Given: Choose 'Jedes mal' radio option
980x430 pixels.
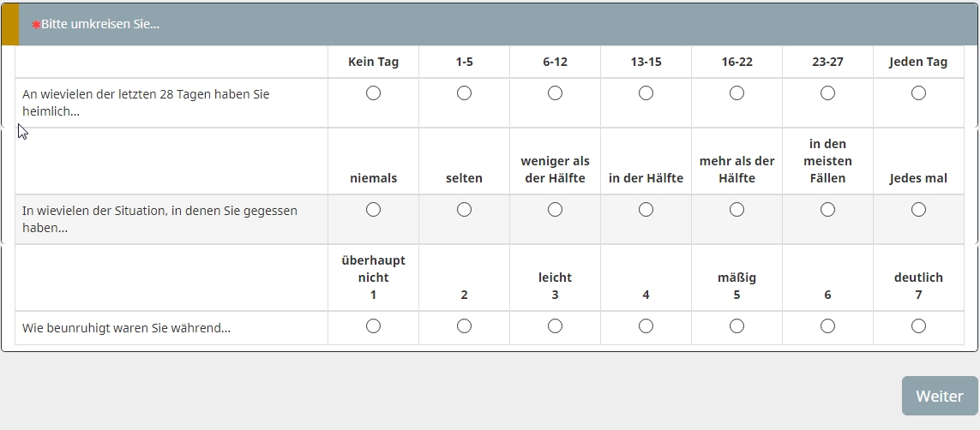Looking at the screenshot, I should [918, 210].
